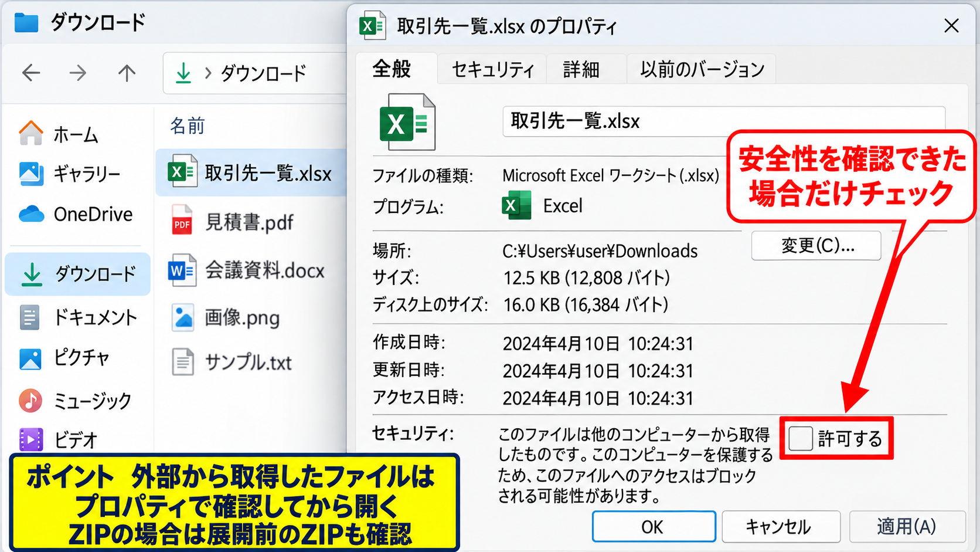The width and height of the screenshot is (980, 552).
Task: Switch to the セキュリティ tab
Action: pos(492,70)
